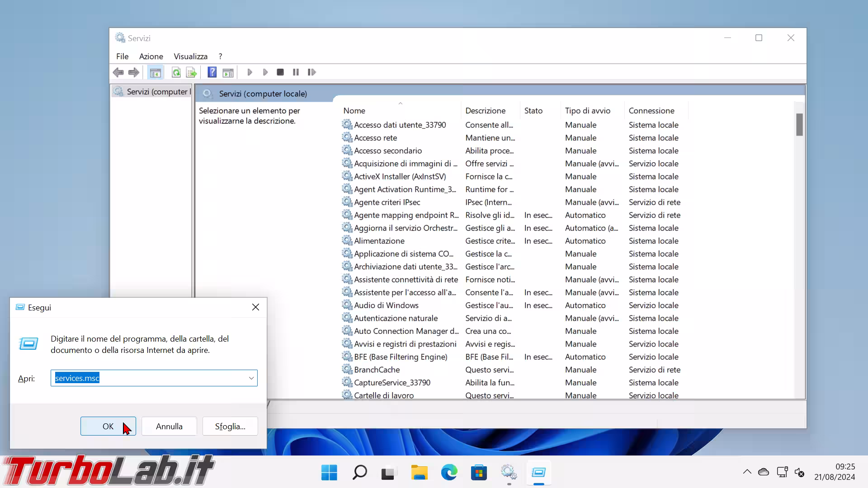Image resolution: width=868 pixels, height=488 pixels.
Task: Click the Export list toolbar icon
Action: tap(191, 72)
